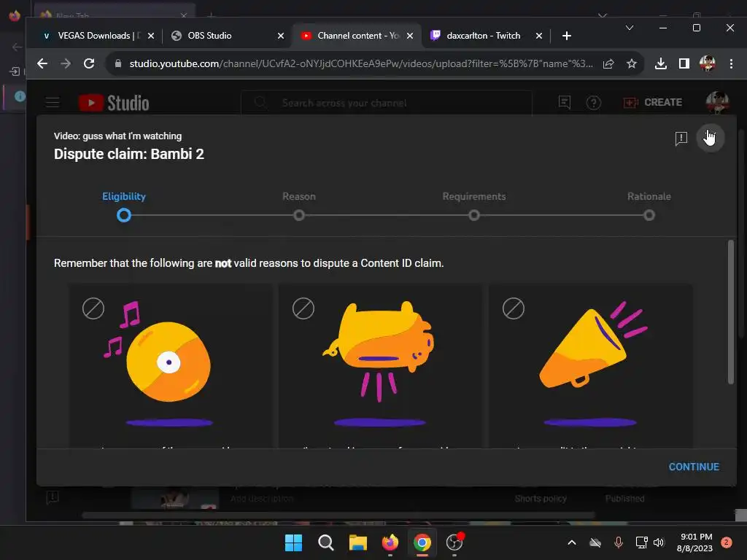The width and height of the screenshot is (747, 560).
Task: Click the prohibited icon on megaphone card
Action: click(514, 308)
